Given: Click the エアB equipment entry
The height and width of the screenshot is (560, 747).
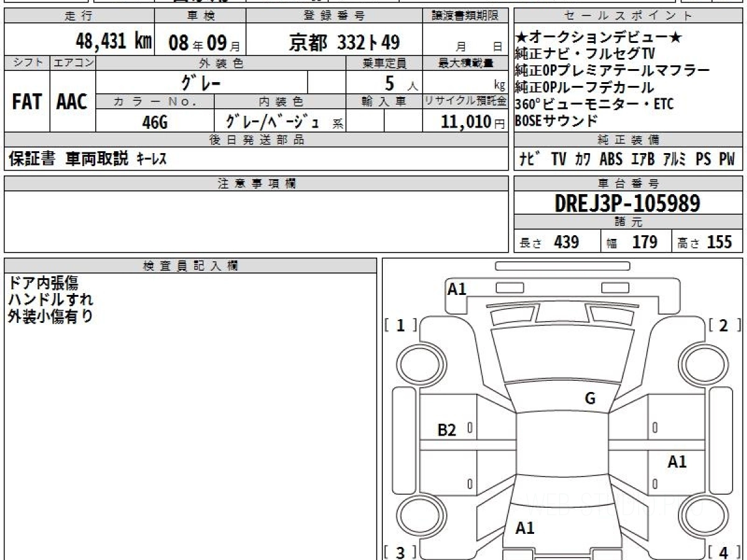Looking at the screenshot, I should tap(642, 159).
